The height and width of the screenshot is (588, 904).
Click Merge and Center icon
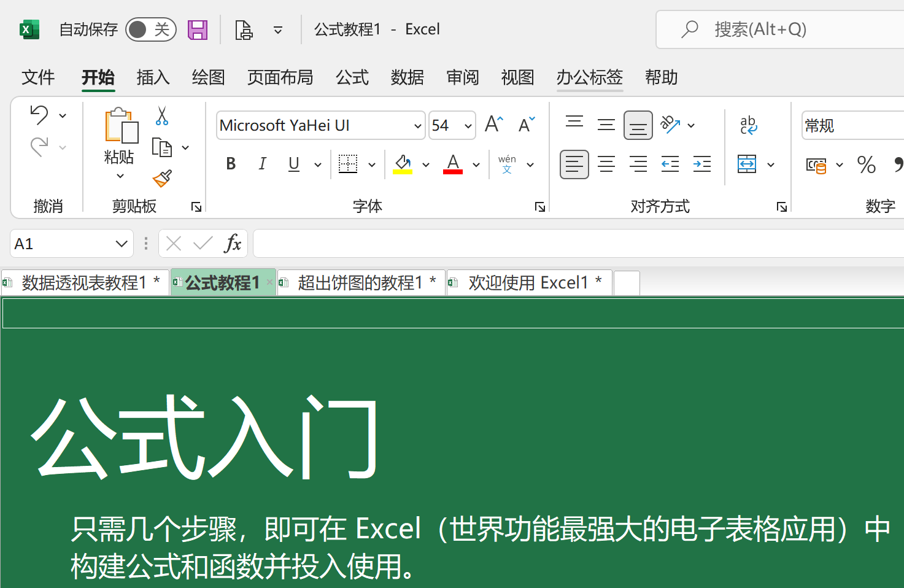[x=747, y=164]
